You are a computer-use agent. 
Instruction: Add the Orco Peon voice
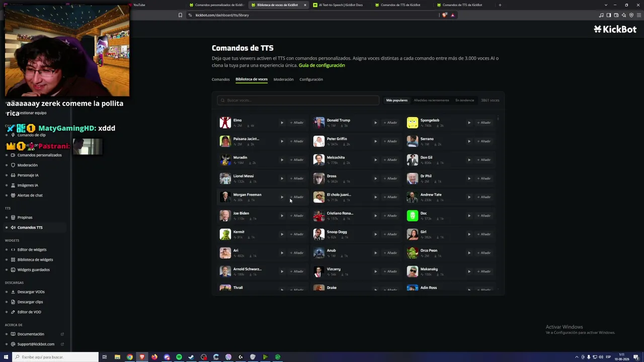tap(484, 253)
